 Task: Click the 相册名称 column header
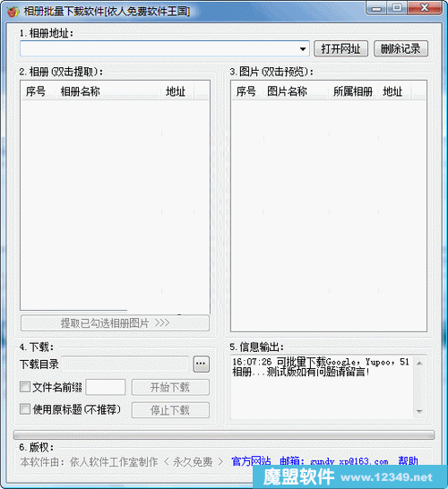(x=108, y=91)
